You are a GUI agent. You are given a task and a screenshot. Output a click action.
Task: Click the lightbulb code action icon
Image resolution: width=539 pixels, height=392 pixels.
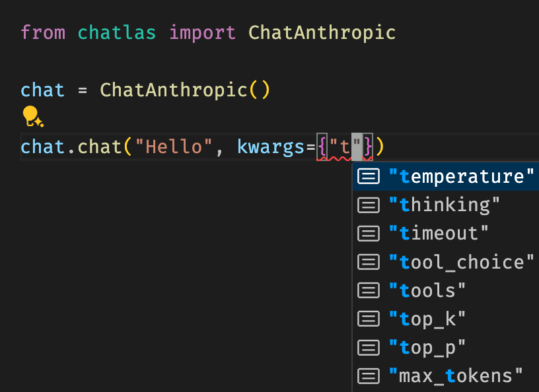32,116
